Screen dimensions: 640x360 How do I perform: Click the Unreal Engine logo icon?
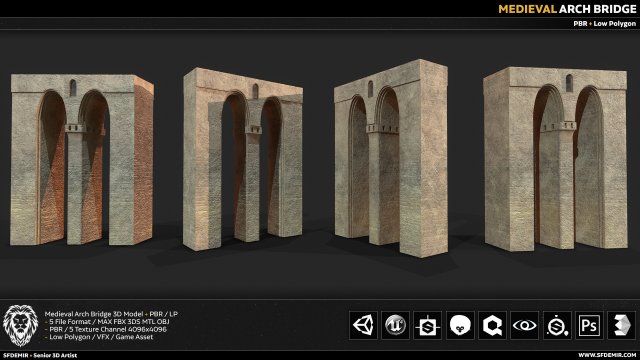click(395, 325)
